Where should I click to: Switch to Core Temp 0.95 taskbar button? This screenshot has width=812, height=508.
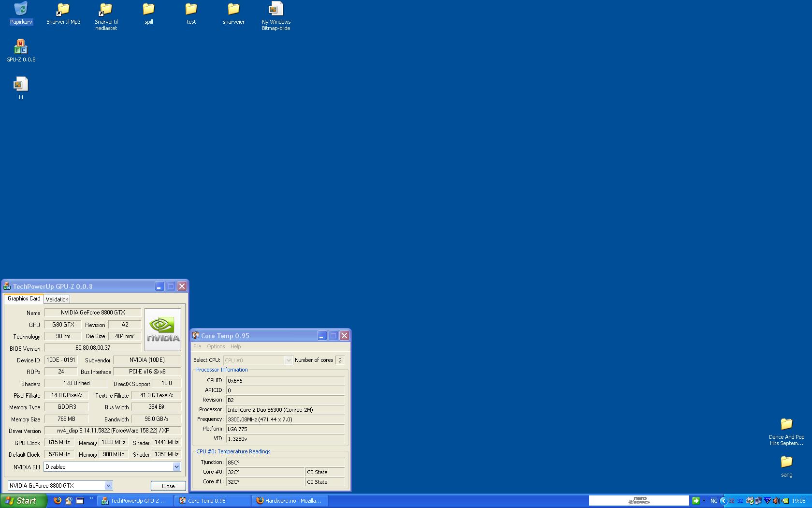coord(213,501)
